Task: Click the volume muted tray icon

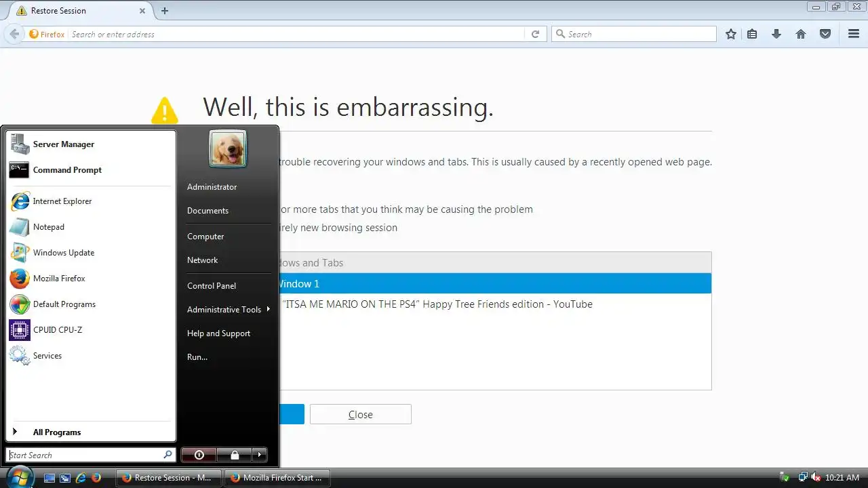Action: (816, 478)
